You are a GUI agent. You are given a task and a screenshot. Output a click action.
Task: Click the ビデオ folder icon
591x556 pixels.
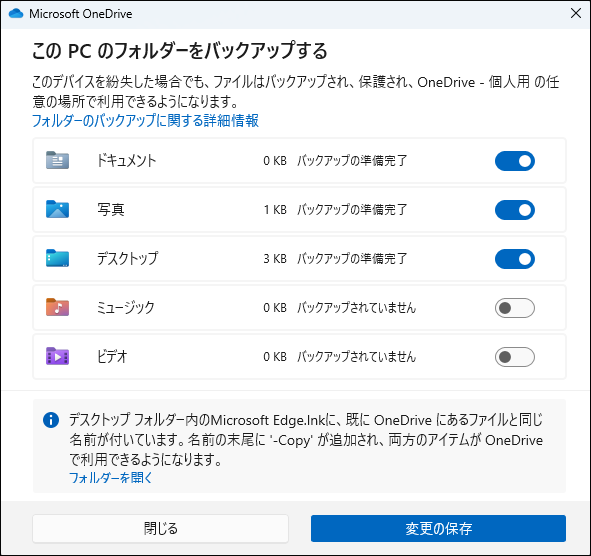point(57,356)
